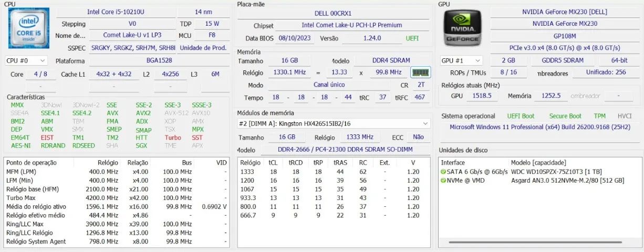Click the bus width "64-bit"

(620, 60)
